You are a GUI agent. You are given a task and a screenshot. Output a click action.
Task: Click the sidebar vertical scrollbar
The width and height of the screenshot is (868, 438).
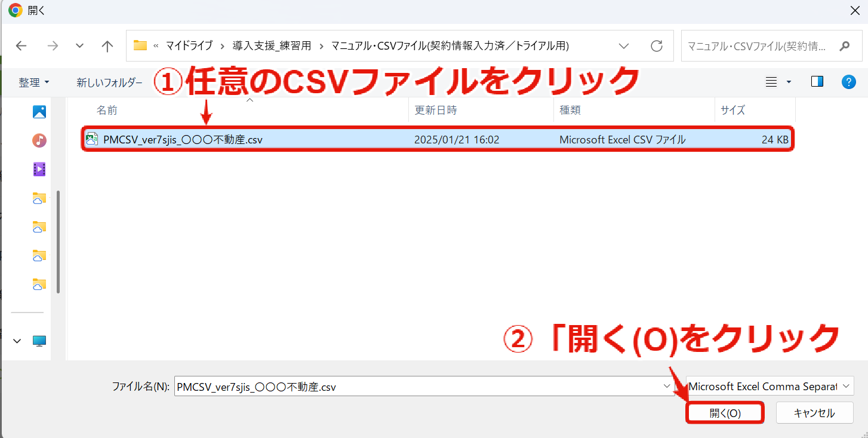click(58, 242)
